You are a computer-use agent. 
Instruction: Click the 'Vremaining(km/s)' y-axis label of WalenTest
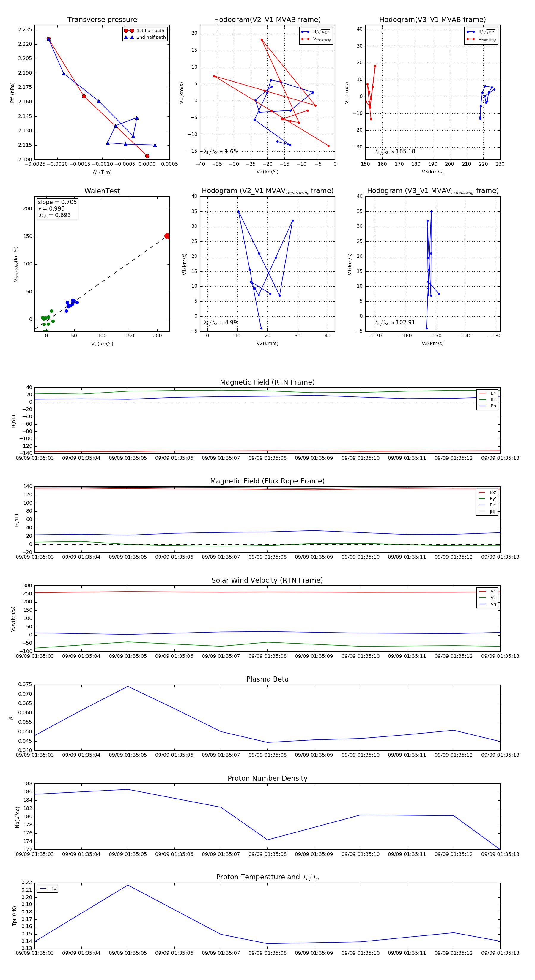tap(16, 264)
